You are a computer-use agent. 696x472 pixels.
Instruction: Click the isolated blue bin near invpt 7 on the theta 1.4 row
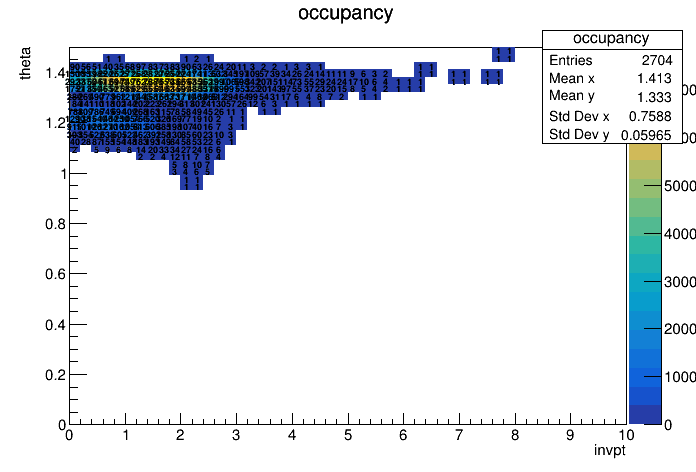459,77
